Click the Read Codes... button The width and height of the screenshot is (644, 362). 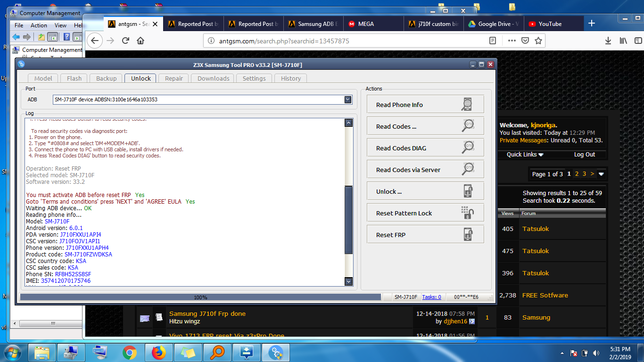[x=425, y=126]
